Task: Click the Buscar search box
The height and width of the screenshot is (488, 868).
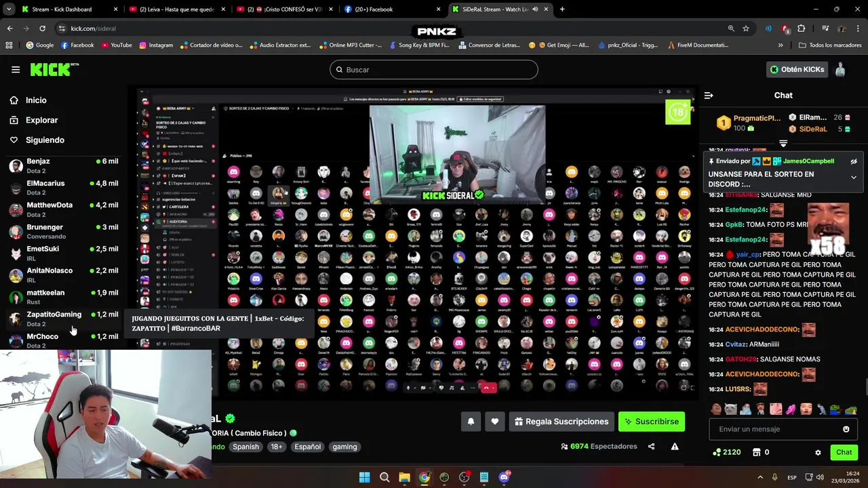Action: tap(434, 70)
